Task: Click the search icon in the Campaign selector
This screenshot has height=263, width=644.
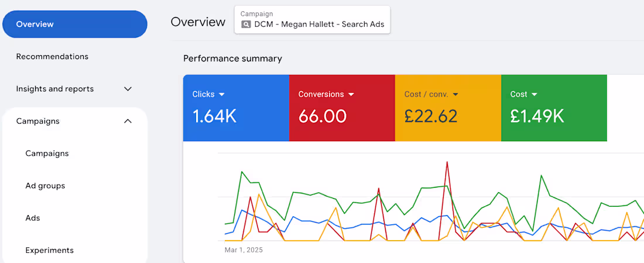Action: (x=246, y=25)
